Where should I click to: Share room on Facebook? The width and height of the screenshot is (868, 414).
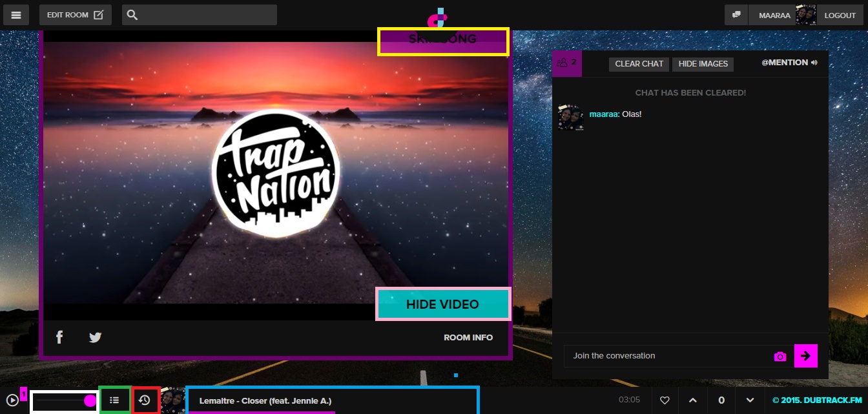pyautogui.click(x=59, y=337)
